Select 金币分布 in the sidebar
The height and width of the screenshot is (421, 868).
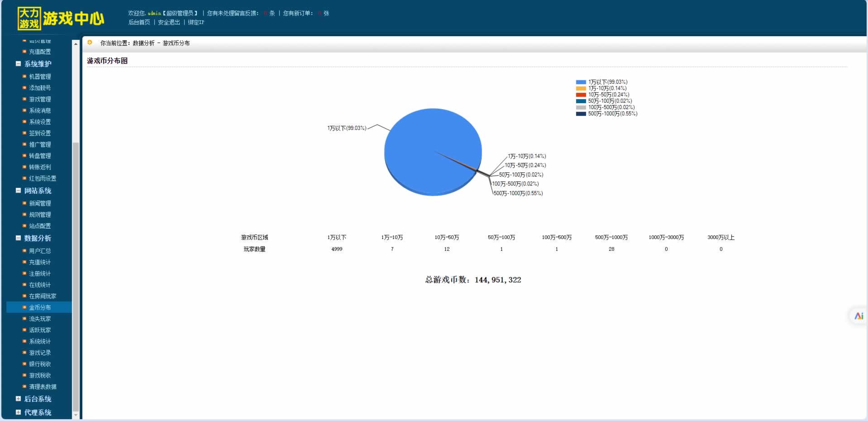coord(40,307)
